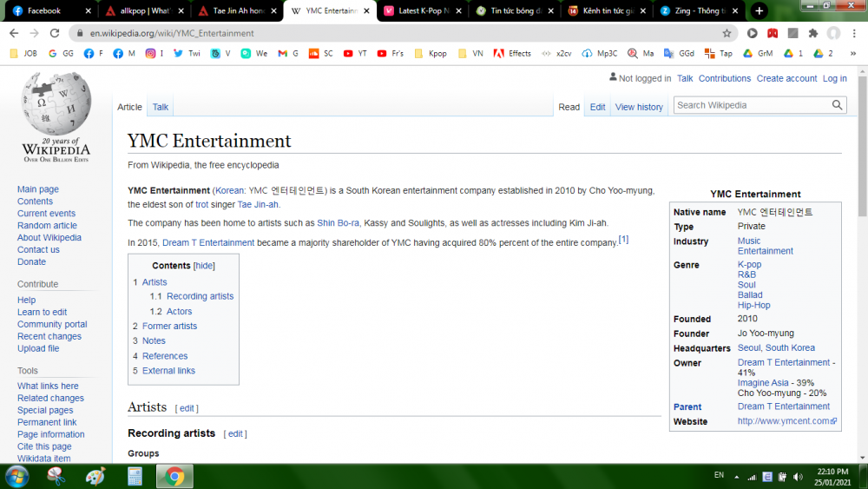Follow the Tae Jin-ah link
The image size is (868, 489).
click(258, 204)
